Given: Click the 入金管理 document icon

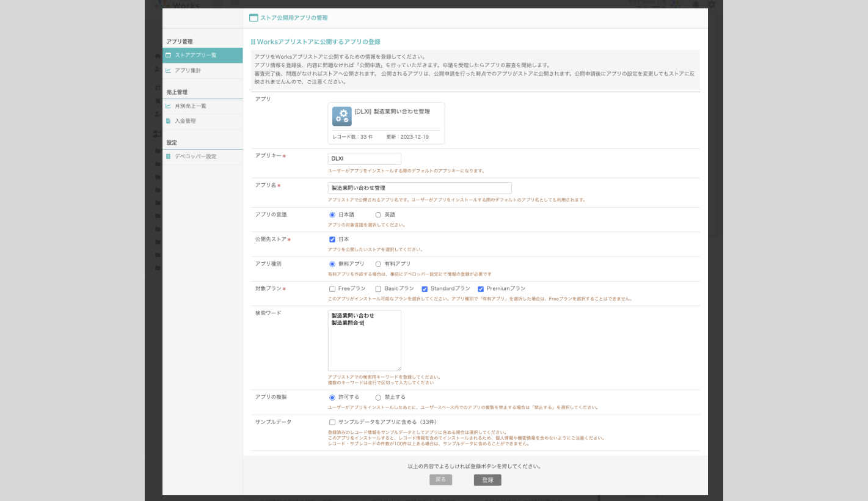Looking at the screenshot, I should [x=168, y=121].
